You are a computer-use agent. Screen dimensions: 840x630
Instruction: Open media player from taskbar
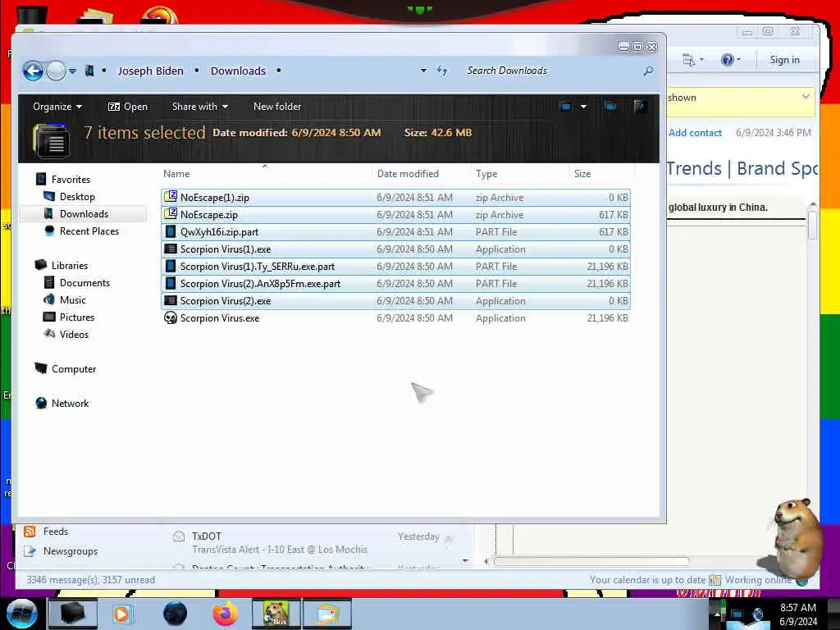coord(121,614)
